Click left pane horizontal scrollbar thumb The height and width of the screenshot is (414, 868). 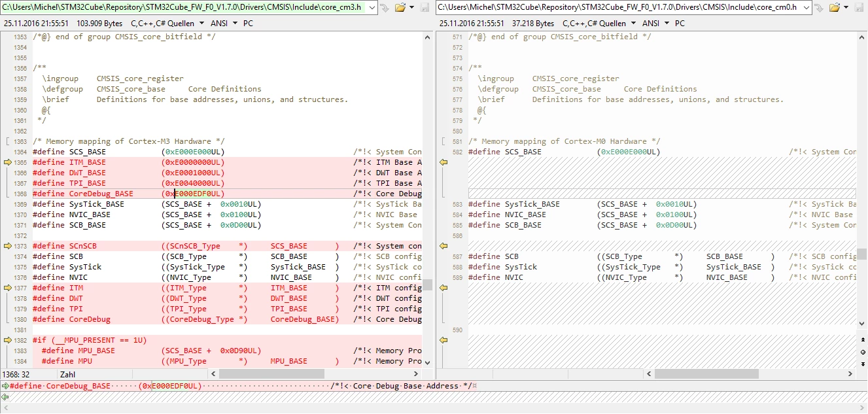[x=271, y=374]
